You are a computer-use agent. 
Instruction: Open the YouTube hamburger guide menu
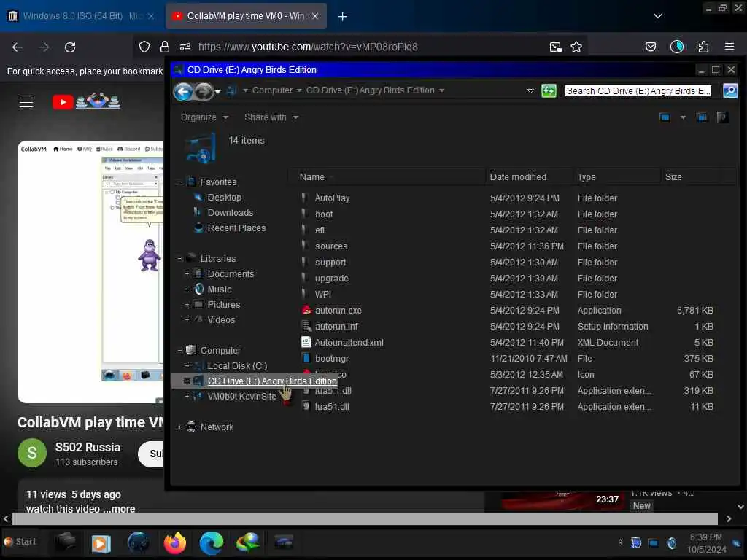pyautogui.click(x=26, y=102)
